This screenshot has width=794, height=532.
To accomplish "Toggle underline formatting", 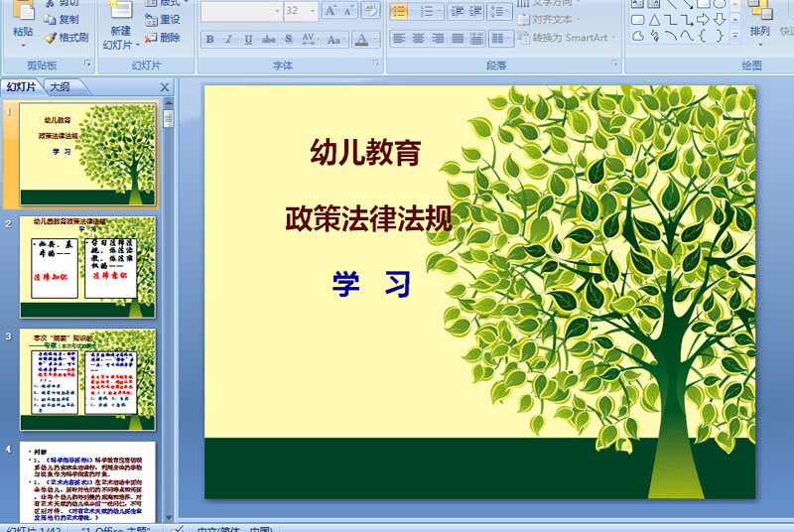I will (x=248, y=39).
